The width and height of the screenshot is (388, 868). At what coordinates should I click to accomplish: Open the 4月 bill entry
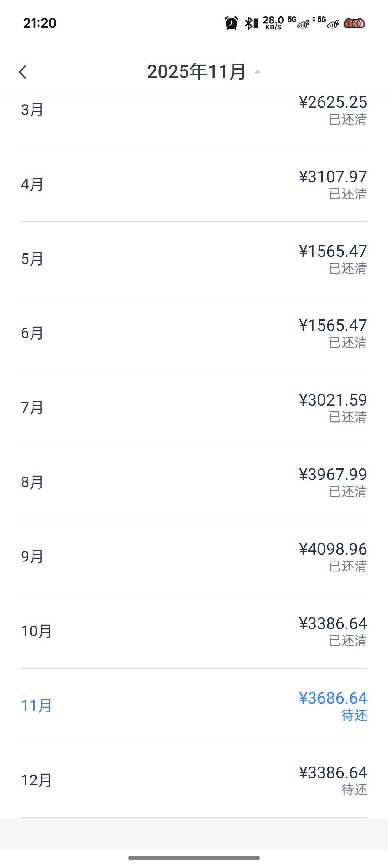[194, 184]
